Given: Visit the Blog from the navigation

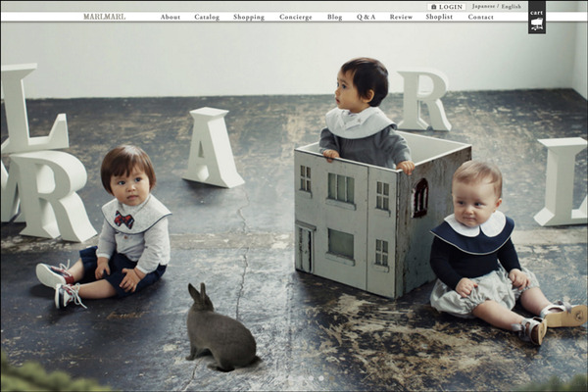Looking at the screenshot, I should (x=334, y=17).
